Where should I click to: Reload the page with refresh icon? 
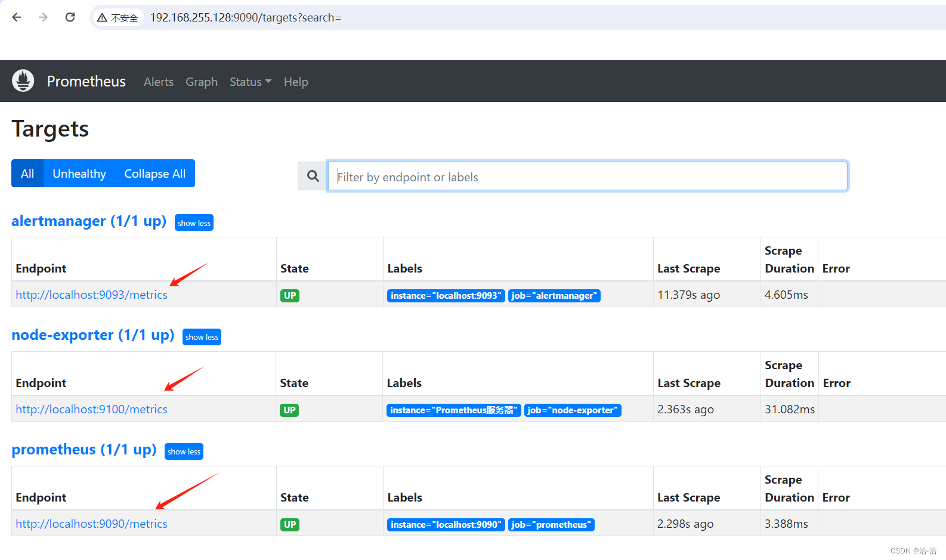70,17
